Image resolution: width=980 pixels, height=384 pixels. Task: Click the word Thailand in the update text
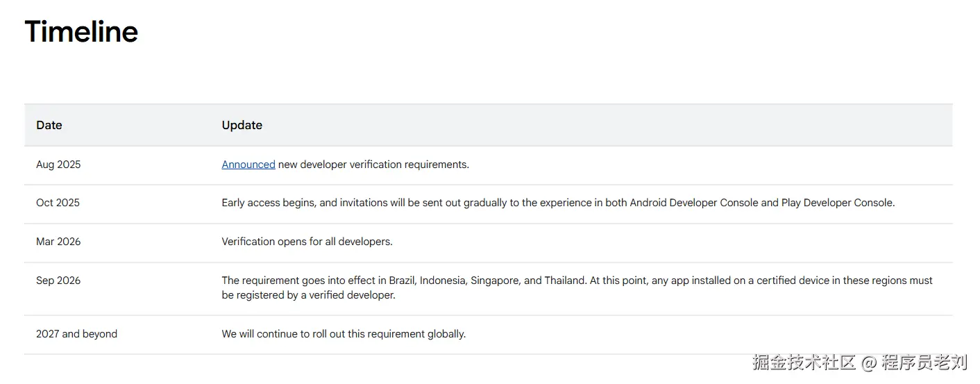coord(564,281)
